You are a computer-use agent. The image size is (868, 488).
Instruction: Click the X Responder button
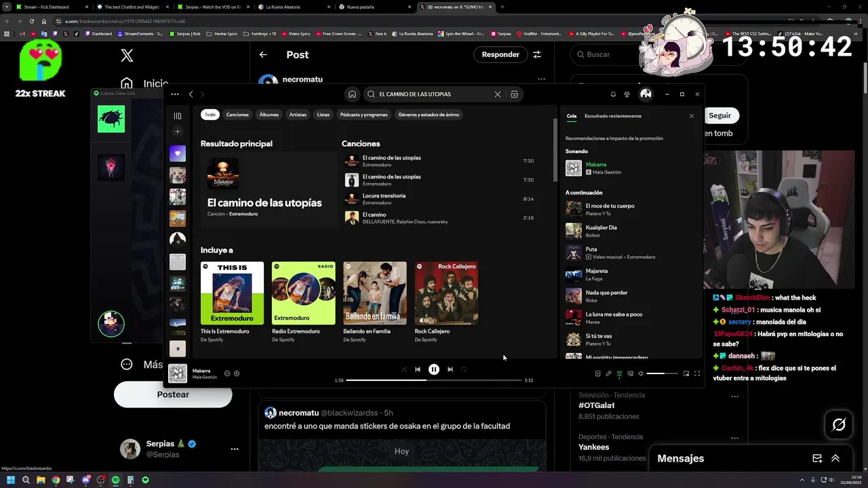(x=500, y=54)
